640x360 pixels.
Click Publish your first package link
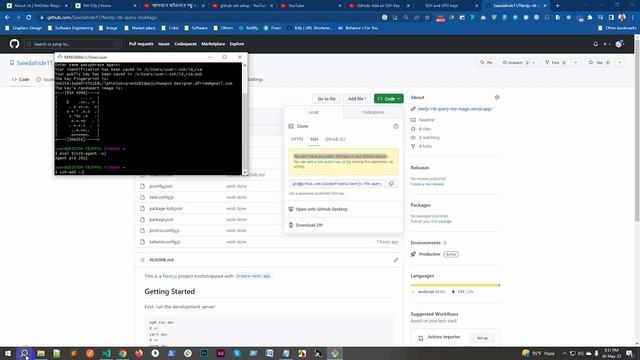tap(431, 221)
